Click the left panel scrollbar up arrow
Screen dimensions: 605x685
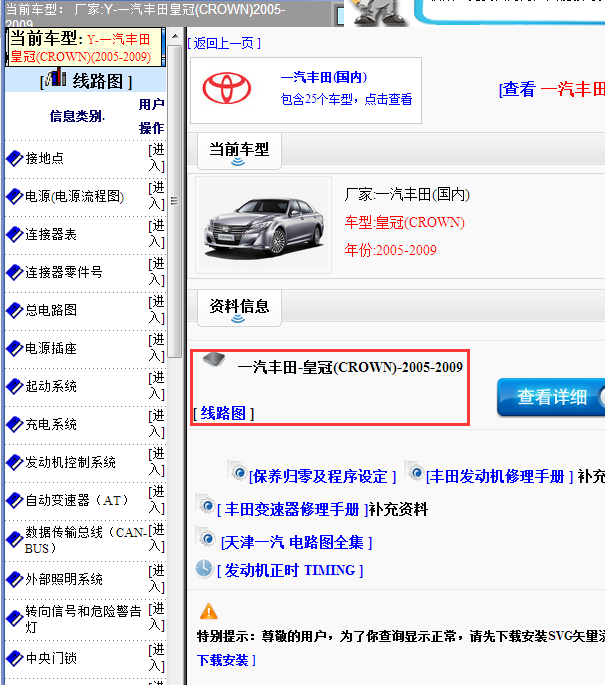(175, 36)
